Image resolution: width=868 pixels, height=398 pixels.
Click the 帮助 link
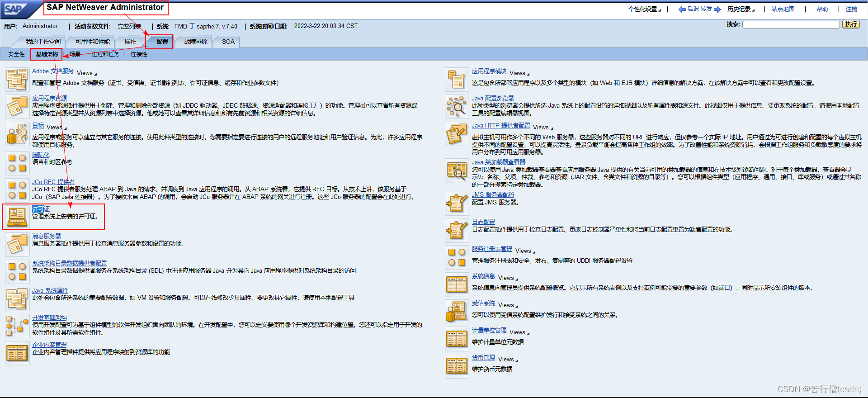click(822, 9)
